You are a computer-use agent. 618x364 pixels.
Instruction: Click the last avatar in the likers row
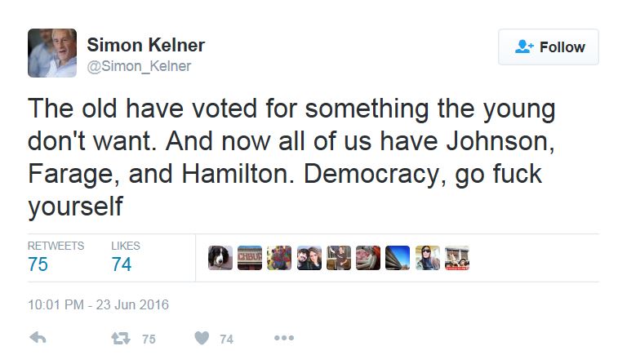pos(456,258)
